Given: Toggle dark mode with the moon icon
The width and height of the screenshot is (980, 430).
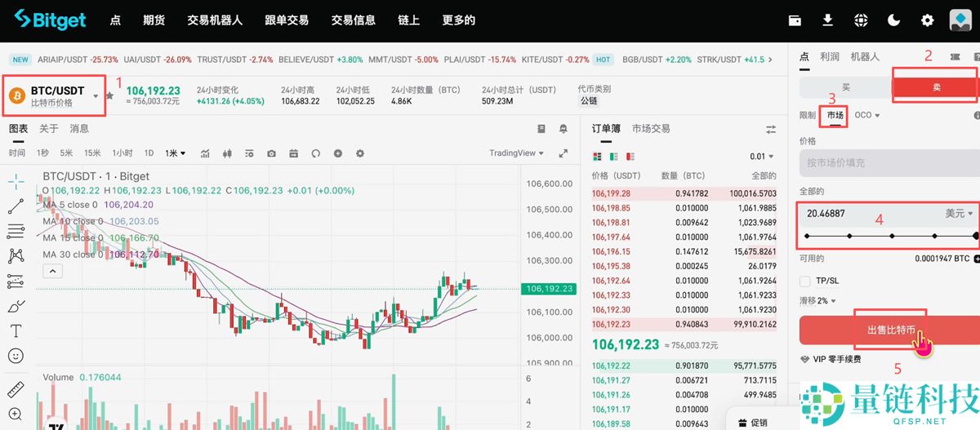Looking at the screenshot, I should [x=894, y=20].
